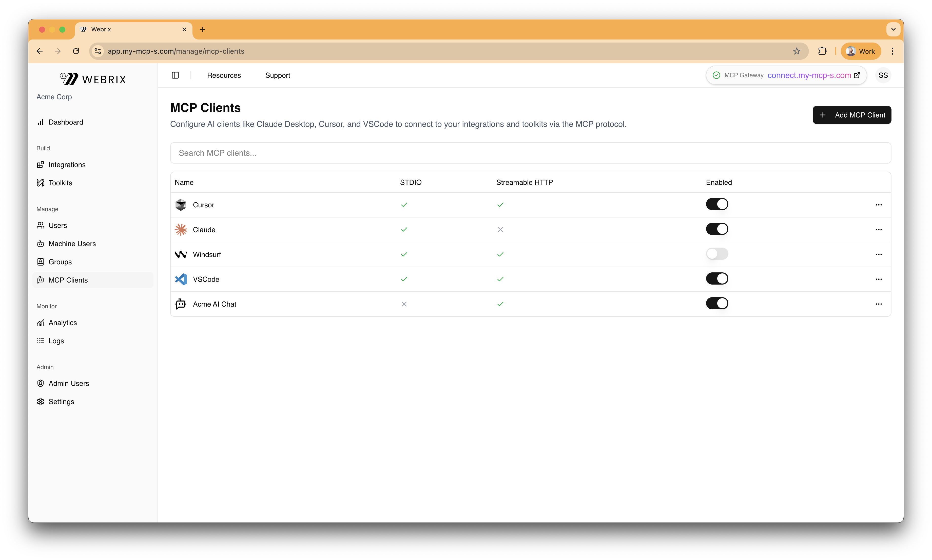Go to Toolkits in the sidebar
Image resolution: width=932 pixels, height=560 pixels.
point(60,183)
